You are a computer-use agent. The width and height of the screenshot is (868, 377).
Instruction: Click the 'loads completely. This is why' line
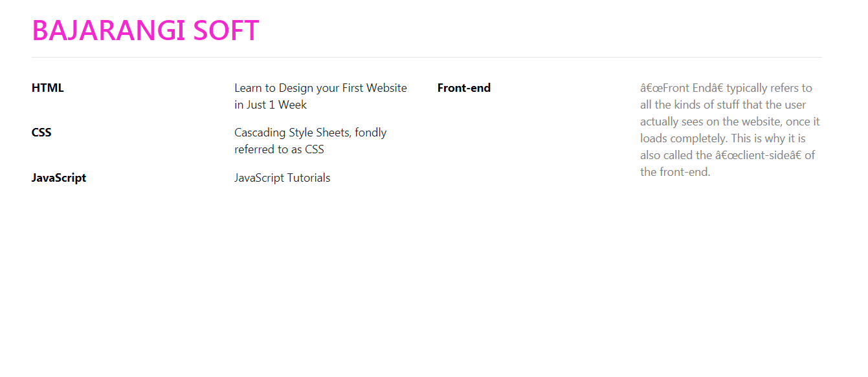(x=723, y=138)
